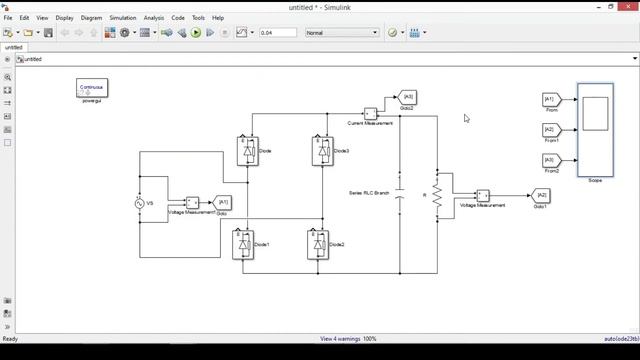The image size is (640, 360).
Task: Open the Library Browser icon
Action: coord(110,33)
